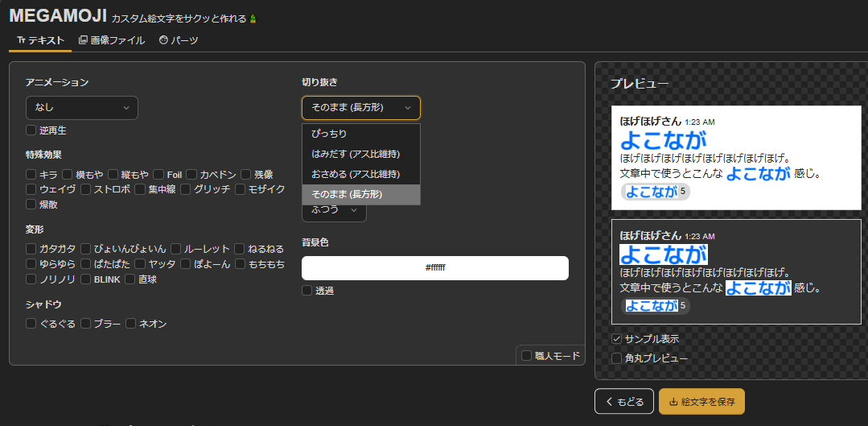Enable the キラ special effect checkbox
Viewport: 868px width, 426px height.
31,174
